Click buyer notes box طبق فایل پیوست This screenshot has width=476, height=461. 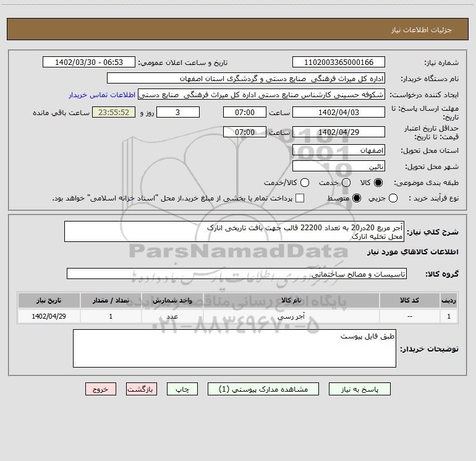(x=234, y=348)
